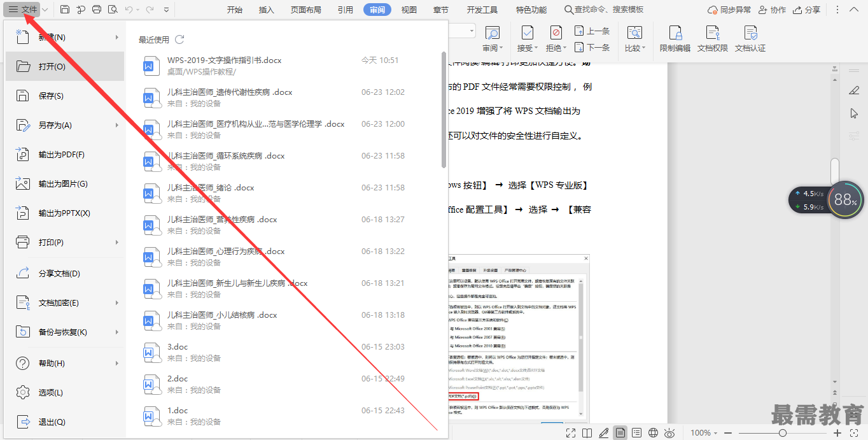The image size is (868, 440).
Task: Expand the arrow next to 文件 button
Action: 45,10
